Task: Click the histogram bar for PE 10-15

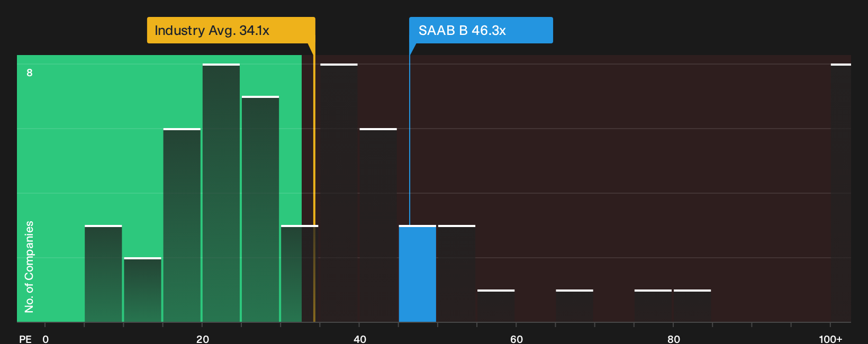Action: tap(142, 289)
